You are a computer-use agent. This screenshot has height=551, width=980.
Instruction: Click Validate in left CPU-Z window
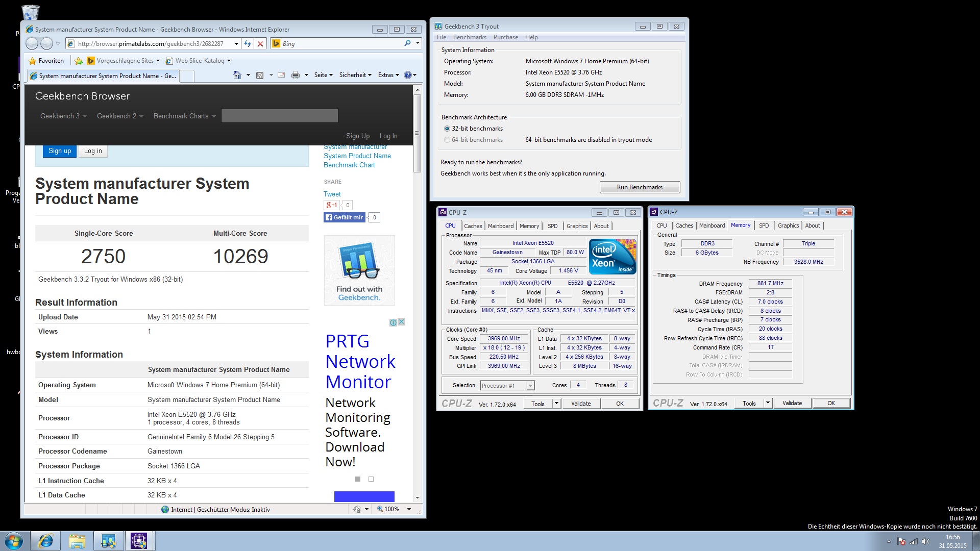(x=581, y=404)
